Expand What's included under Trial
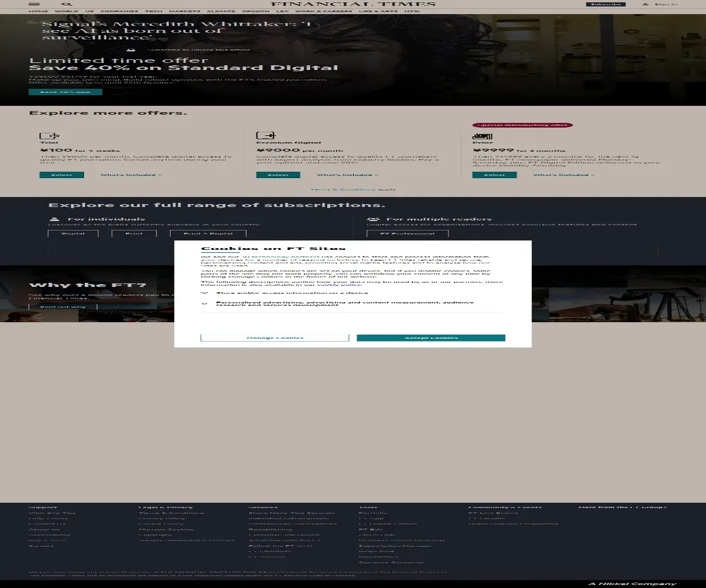The width and height of the screenshot is (706, 588). (x=131, y=175)
